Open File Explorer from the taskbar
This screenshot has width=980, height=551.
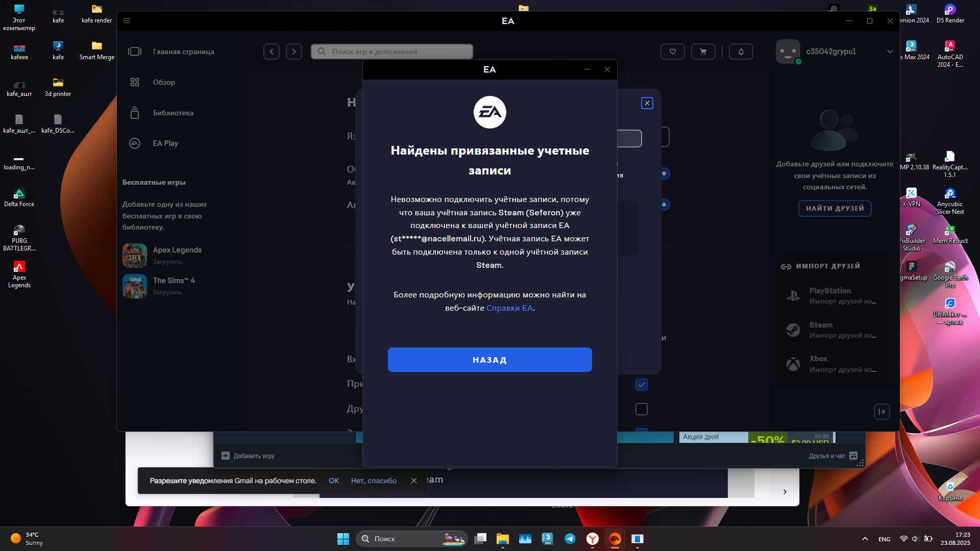click(503, 539)
